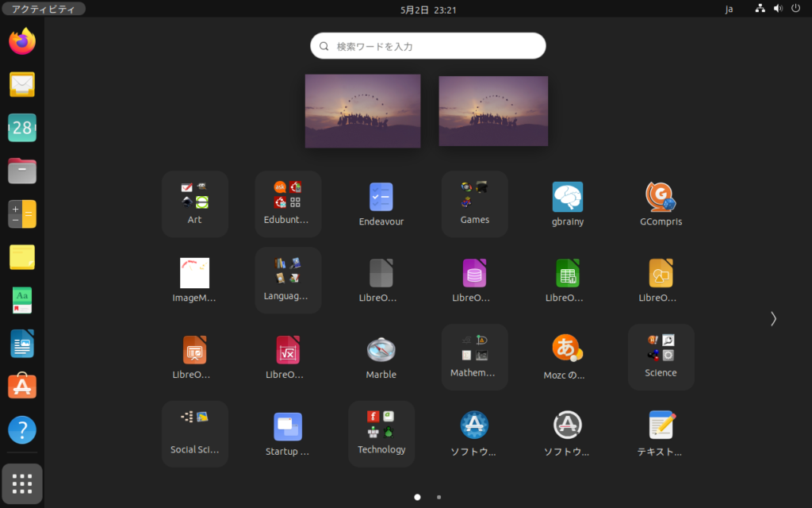Image resolution: width=812 pixels, height=508 pixels.
Task: Launch the Endeavour task app
Action: click(x=381, y=197)
